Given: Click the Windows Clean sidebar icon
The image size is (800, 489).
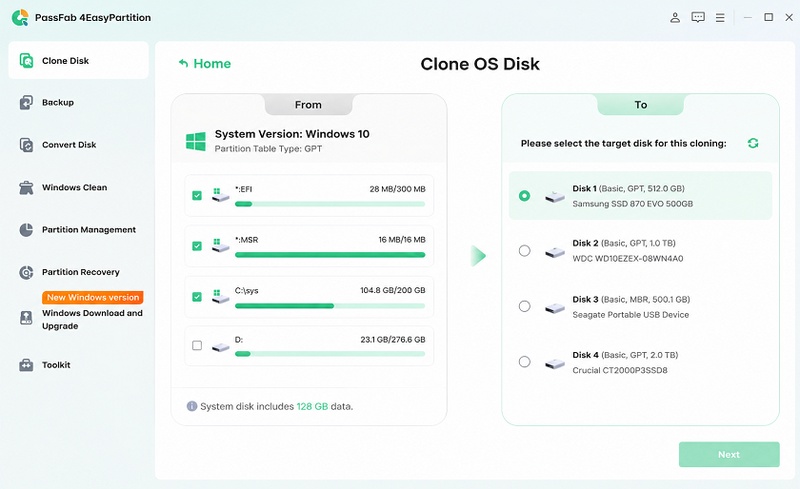Looking at the screenshot, I should click(26, 187).
